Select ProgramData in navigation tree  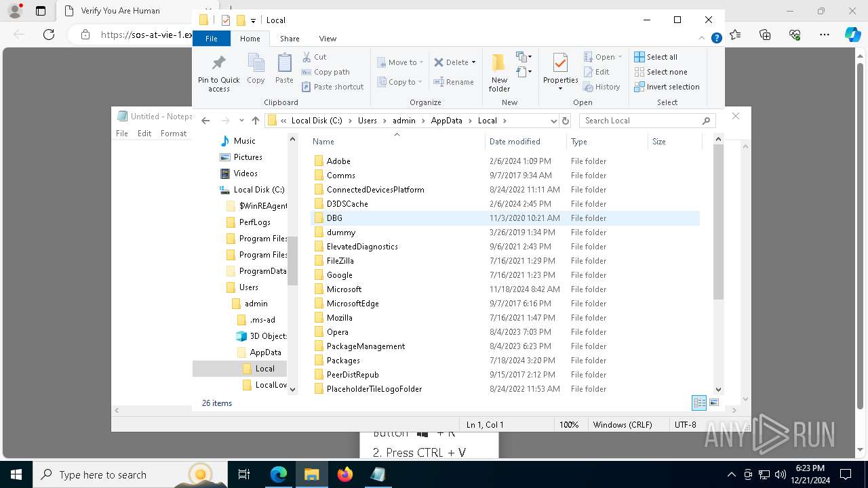262,270
